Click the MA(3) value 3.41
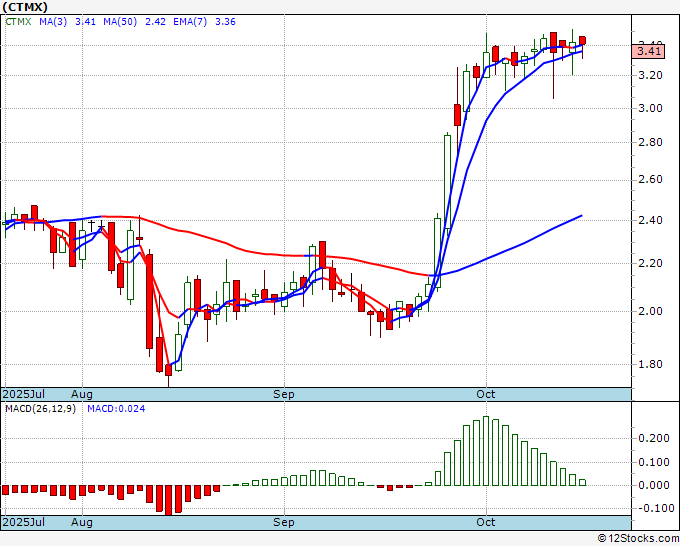This screenshot has height=546, width=680. tap(85, 22)
